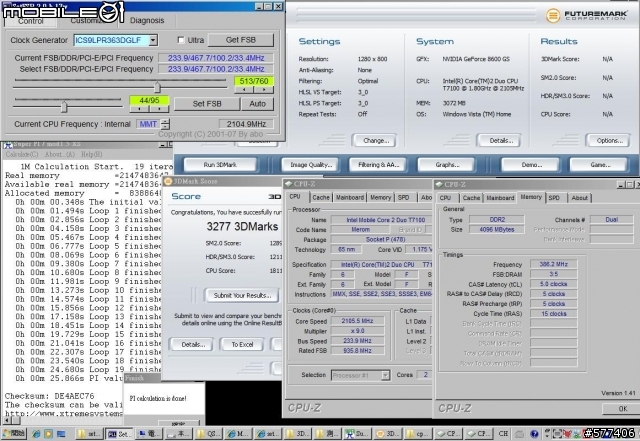The width and height of the screenshot is (640, 441).
Task: Click OK button in CPU-Z Memory window
Action: [622, 409]
